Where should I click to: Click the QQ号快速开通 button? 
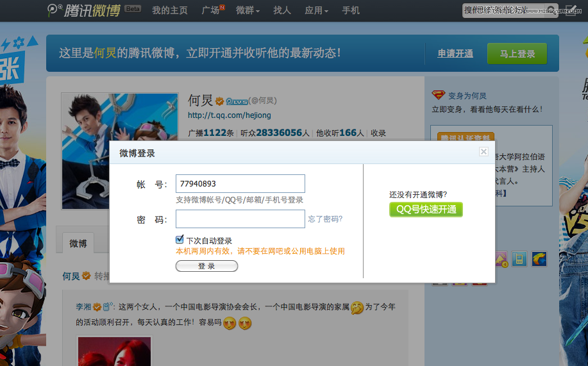pyautogui.click(x=426, y=209)
